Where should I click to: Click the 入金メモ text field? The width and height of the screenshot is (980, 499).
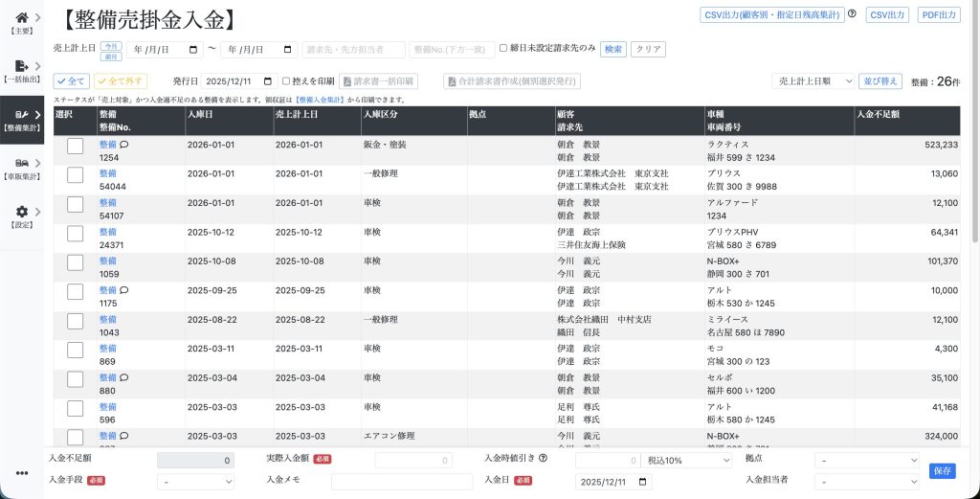pos(402,481)
